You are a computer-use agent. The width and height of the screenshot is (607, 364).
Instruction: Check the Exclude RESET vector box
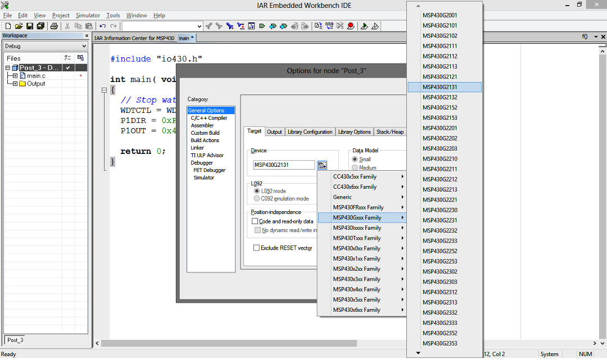point(256,248)
